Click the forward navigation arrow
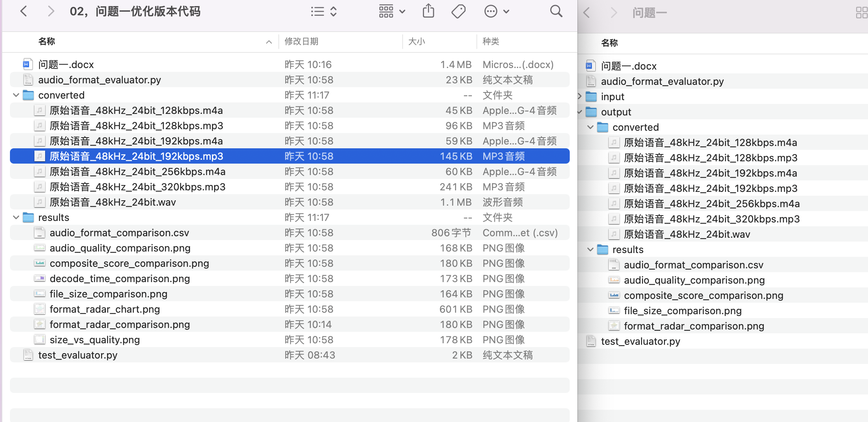Screen dimensions: 868x422 51,11
